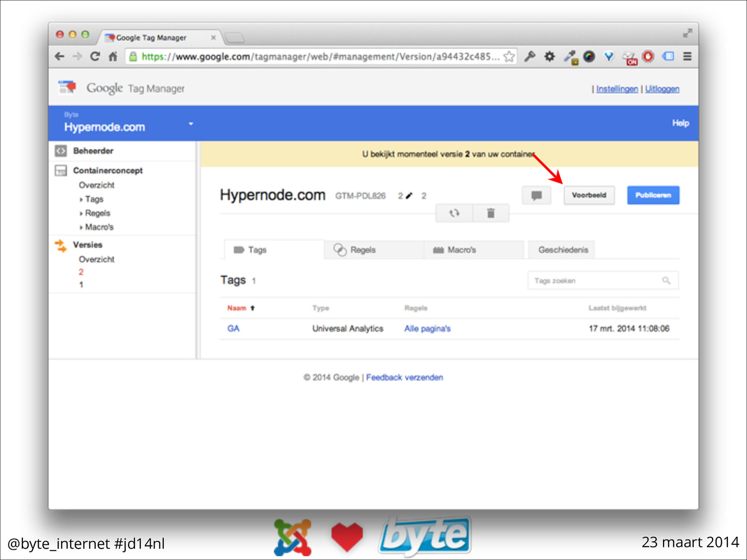Switch to the Regels tab
747x560 pixels.
[374, 250]
